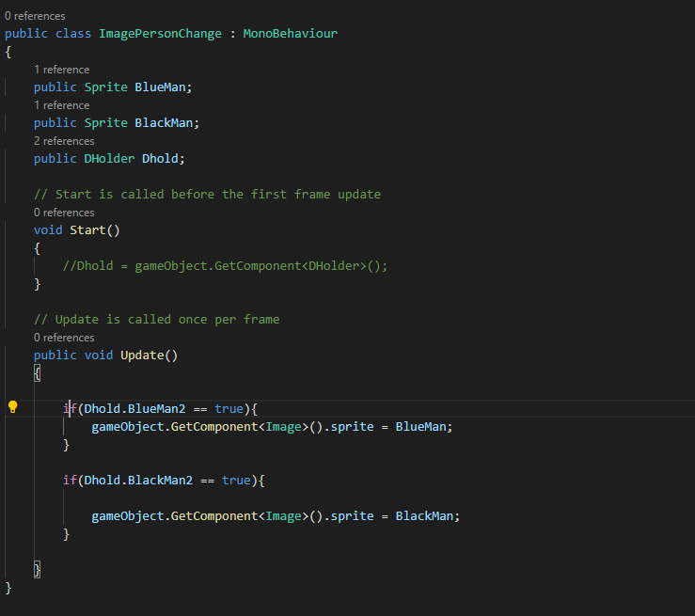Click .sprite in the BlueMan assignment line
695x616 pixels.
click(x=349, y=427)
